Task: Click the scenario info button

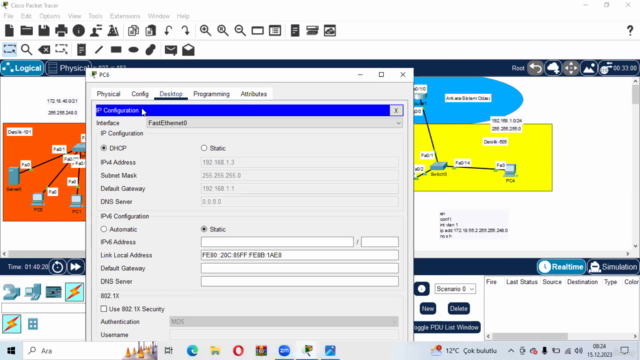Action: pyautogui.click(x=422, y=289)
